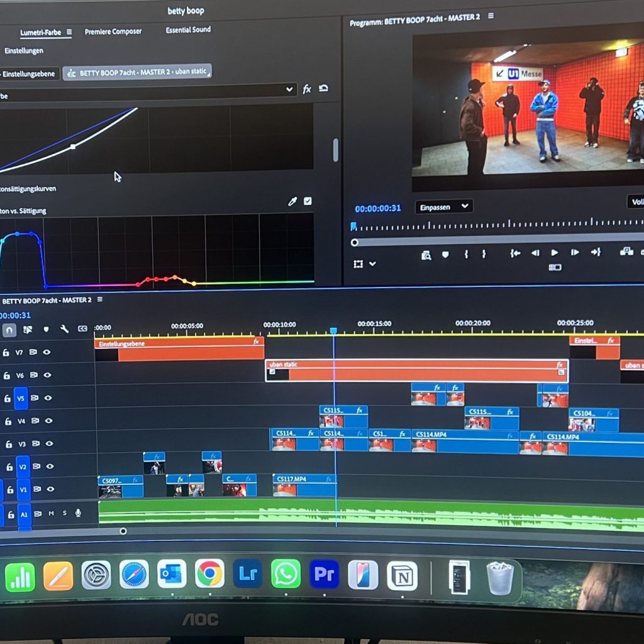Launch WhatsApp from the dock

pos(286,574)
